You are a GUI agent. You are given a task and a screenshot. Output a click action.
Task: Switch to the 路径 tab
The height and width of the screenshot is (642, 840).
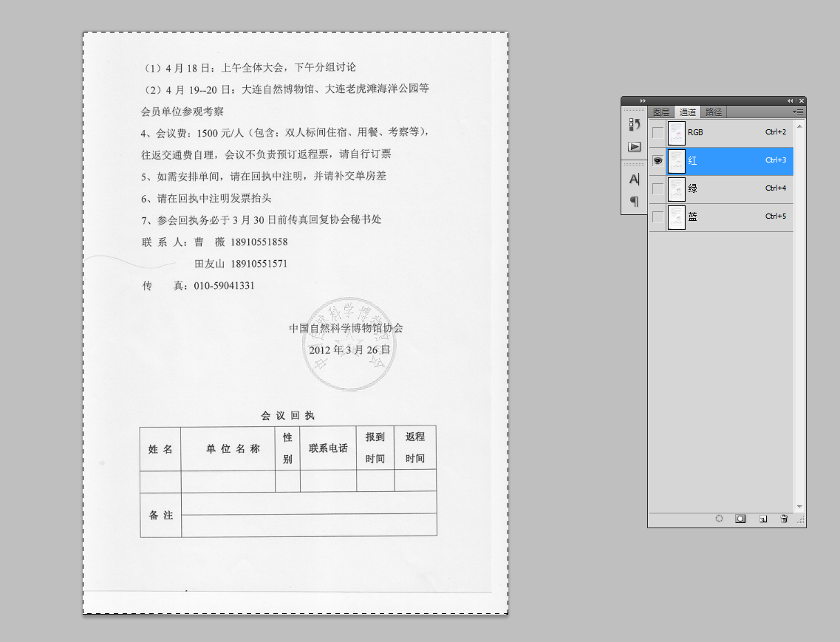click(x=714, y=112)
